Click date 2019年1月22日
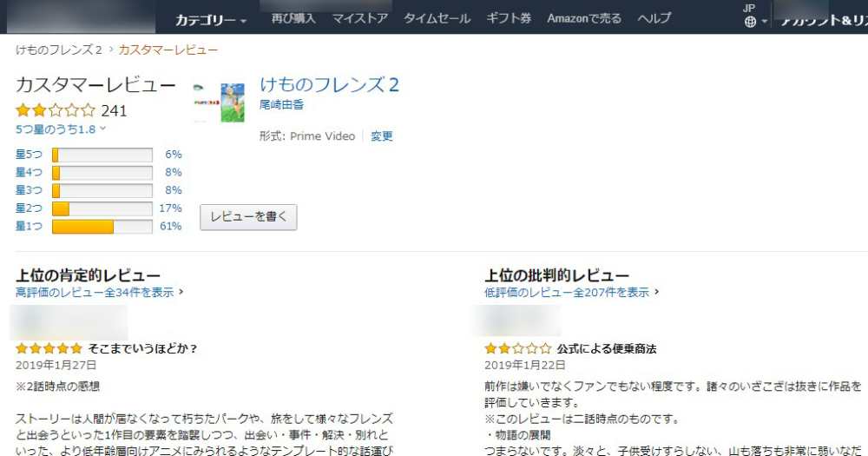The image size is (868, 456). point(525,365)
